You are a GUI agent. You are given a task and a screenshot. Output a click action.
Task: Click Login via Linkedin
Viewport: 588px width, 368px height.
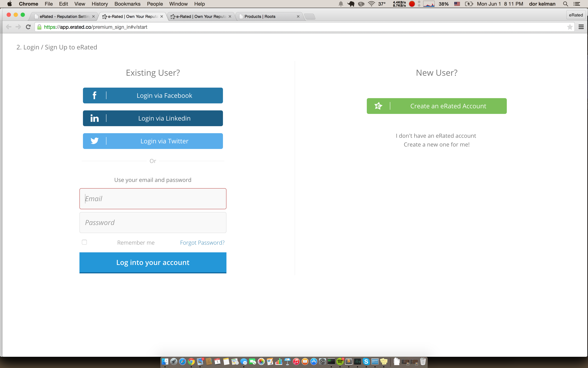coord(153,118)
